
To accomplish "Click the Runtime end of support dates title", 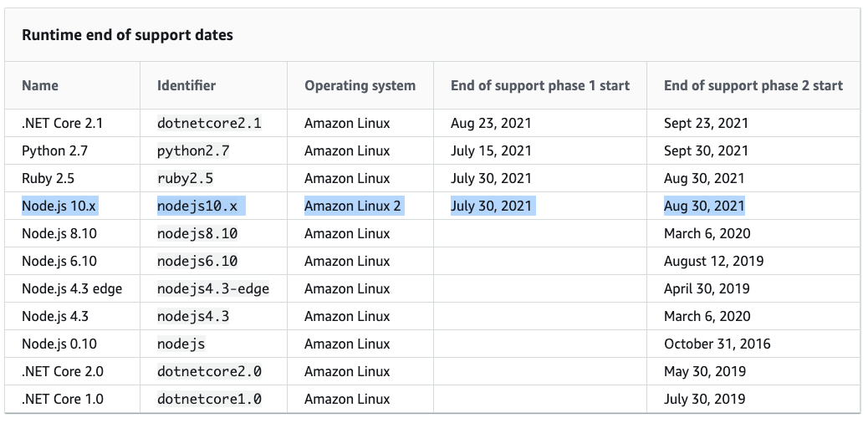I will (127, 35).
